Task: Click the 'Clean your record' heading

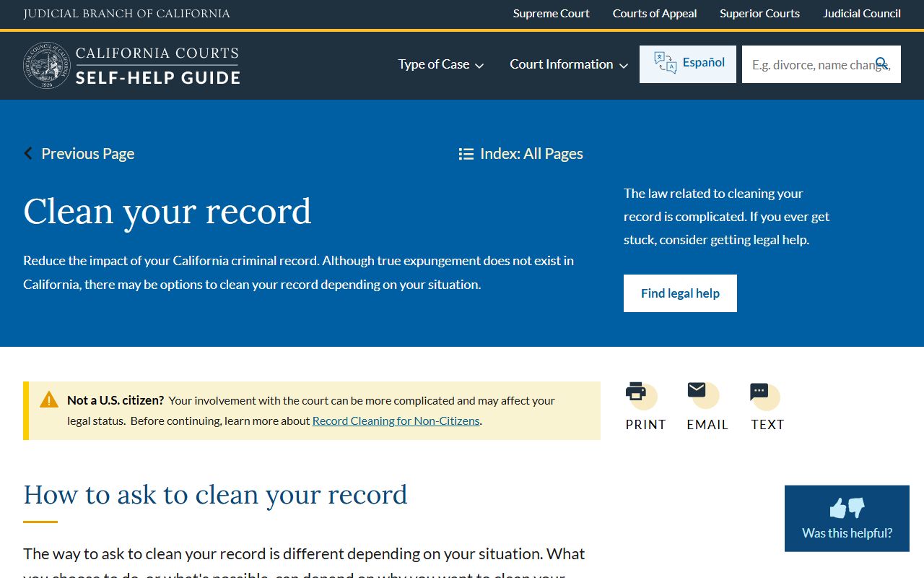Action: click(167, 211)
